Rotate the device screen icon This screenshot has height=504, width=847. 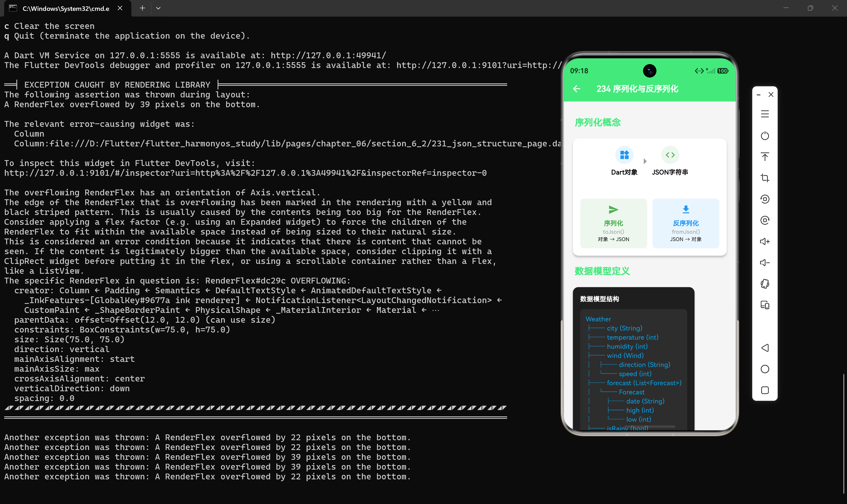click(764, 283)
